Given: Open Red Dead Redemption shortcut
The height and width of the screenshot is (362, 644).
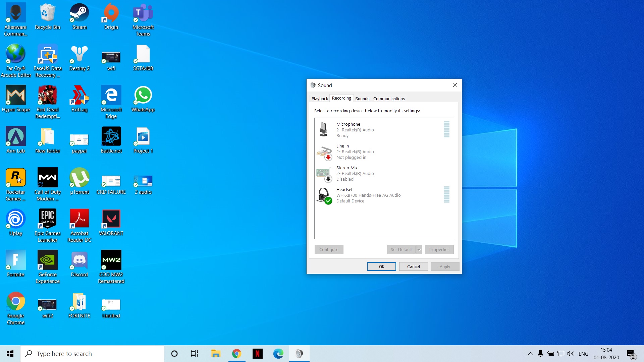Looking at the screenshot, I should (47, 102).
